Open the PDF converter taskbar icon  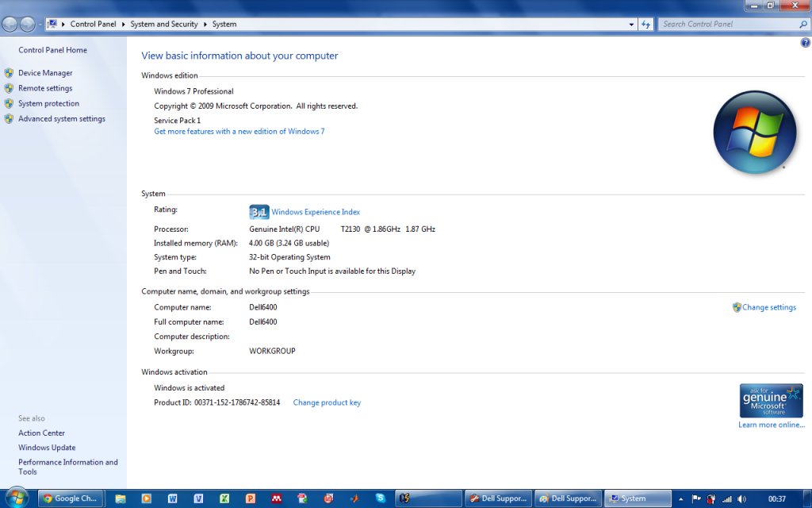coord(302,498)
